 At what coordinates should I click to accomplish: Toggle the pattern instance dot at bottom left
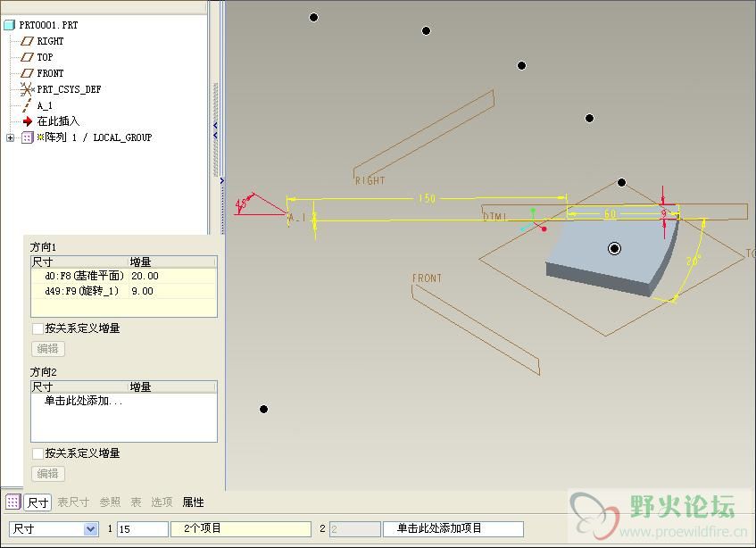(x=263, y=409)
